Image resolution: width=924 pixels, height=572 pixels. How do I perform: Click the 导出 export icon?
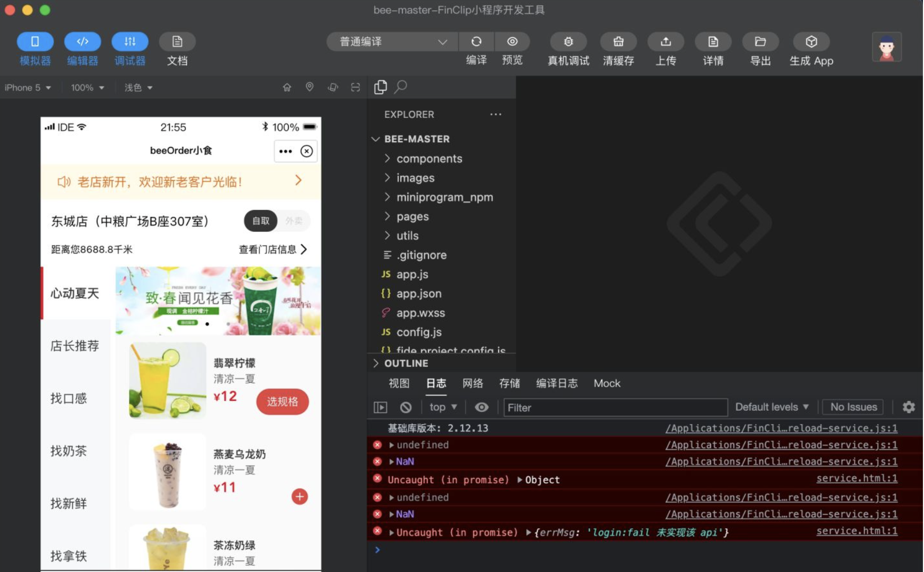(761, 42)
